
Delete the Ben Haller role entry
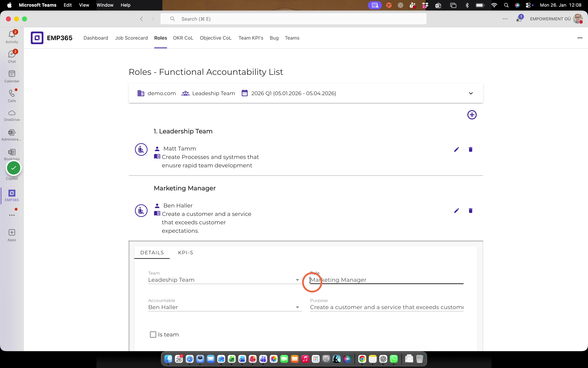pos(470,210)
